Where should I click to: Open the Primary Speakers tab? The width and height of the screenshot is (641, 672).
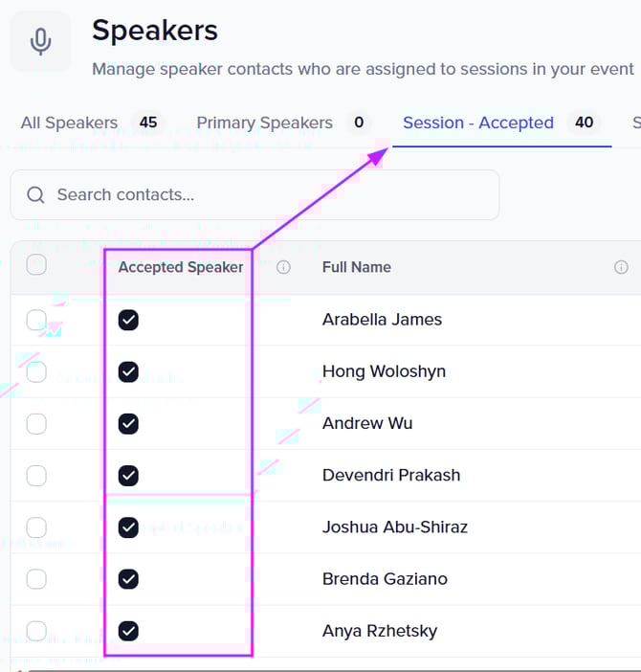coord(265,123)
